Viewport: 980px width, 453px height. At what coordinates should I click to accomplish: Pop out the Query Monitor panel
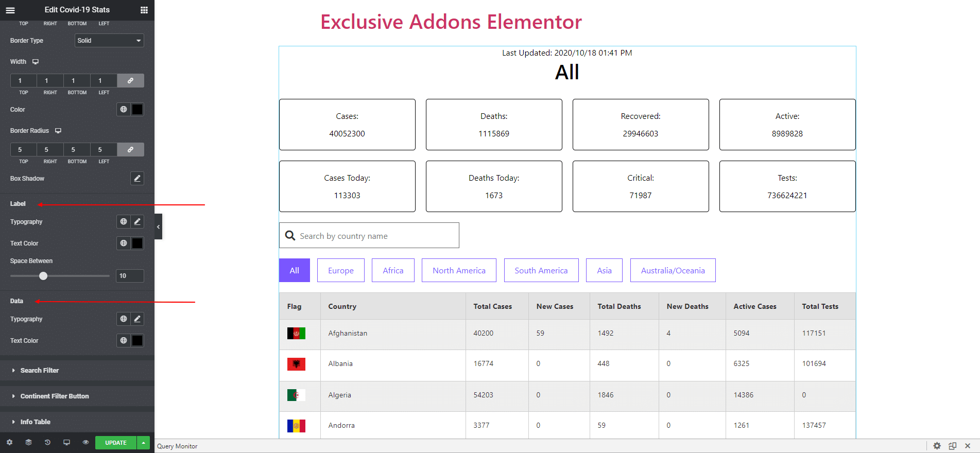pyautogui.click(x=952, y=446)
